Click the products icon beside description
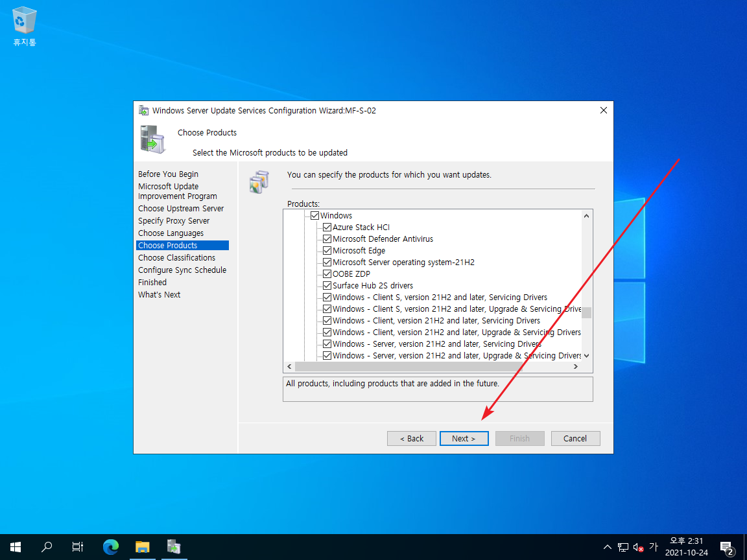Viewport: 747px width, 560px height. click(x=259, y=181)
